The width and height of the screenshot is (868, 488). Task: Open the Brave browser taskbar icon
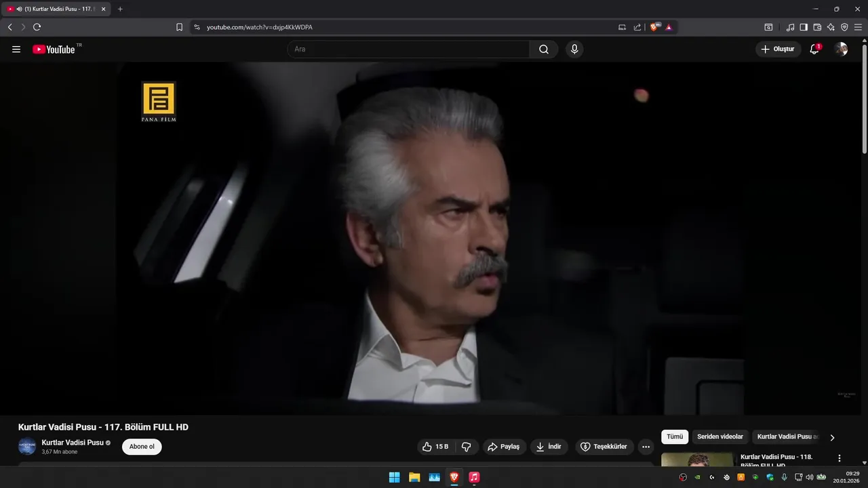tap(454, 477)
